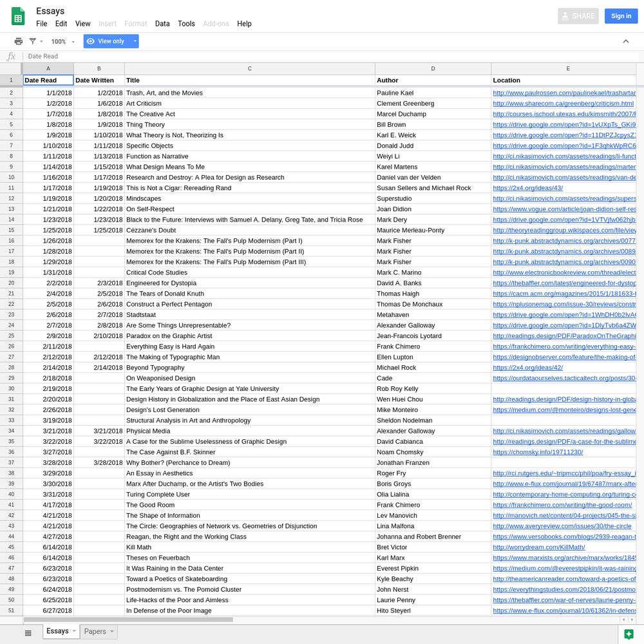644x644 pixels.
Task: Open the Papers tab dropdown arrow
Action: [111, 631]
